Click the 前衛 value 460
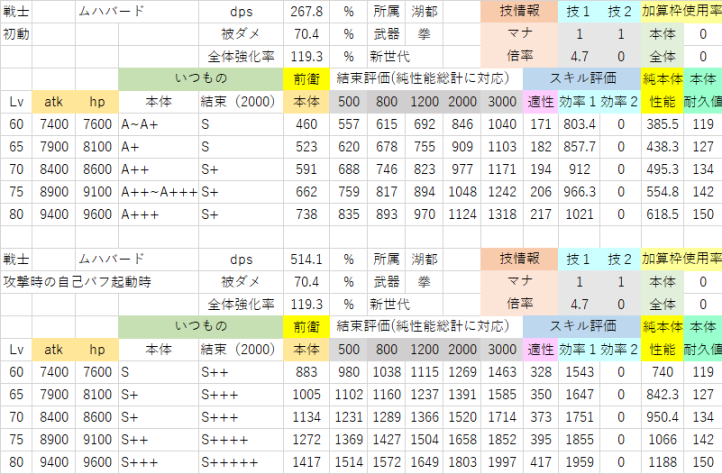Image resolution: width=722 pixels, height=474 pixels. click(306, 124)
